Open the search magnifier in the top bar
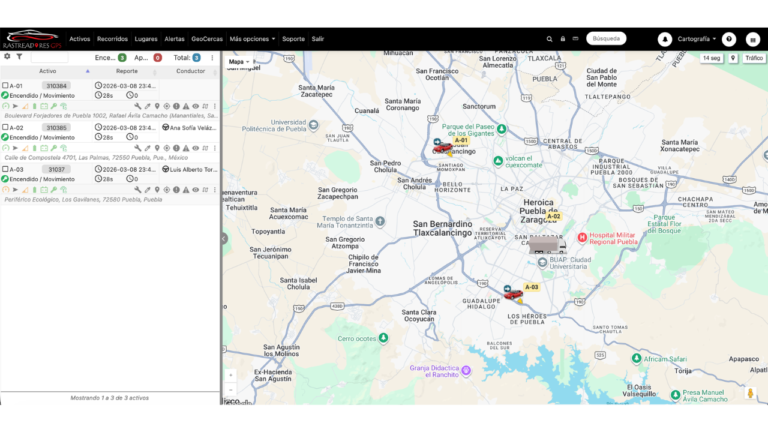768x432 pixels. tap(550, 39)
